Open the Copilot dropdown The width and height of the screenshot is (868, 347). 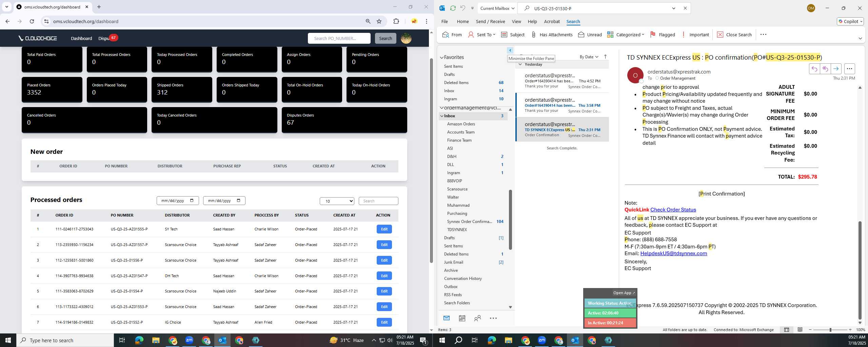point(850,21)
